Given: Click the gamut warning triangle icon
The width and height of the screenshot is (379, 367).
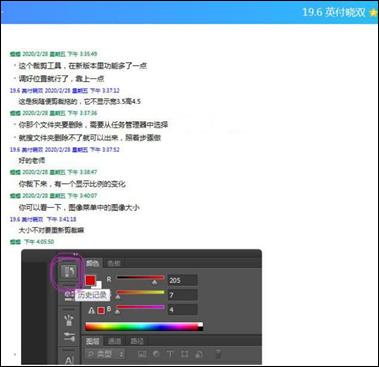Looking at the screenshot, I should 92,310.
